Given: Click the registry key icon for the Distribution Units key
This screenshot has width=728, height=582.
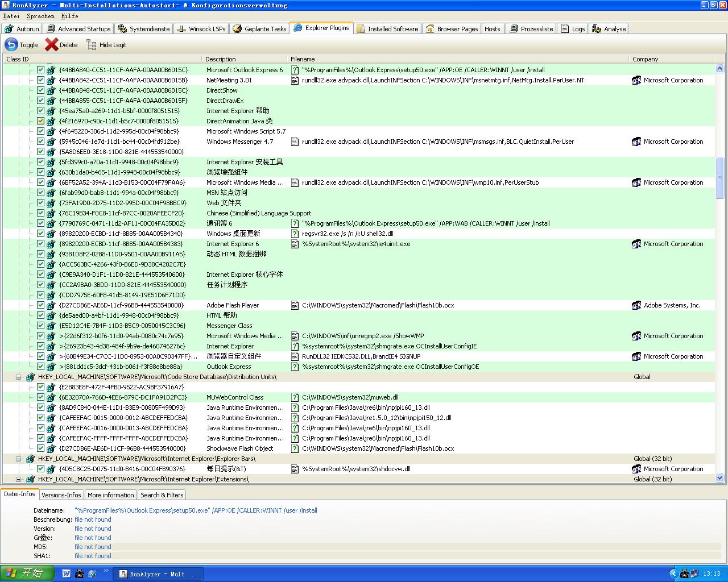Looking at the screenshot, I should 30,377.
